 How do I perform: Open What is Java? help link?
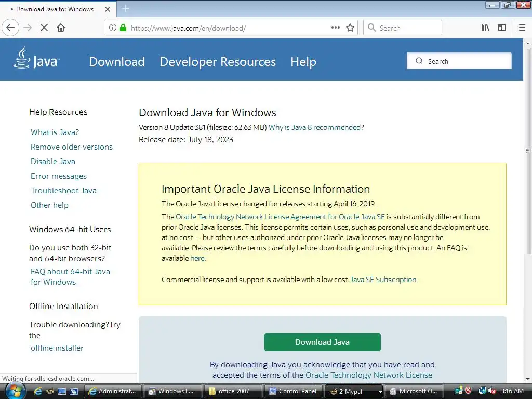[55, 132]
